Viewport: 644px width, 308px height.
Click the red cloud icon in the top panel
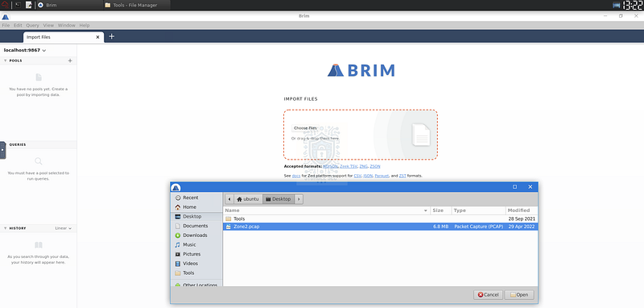coord(6,5)
